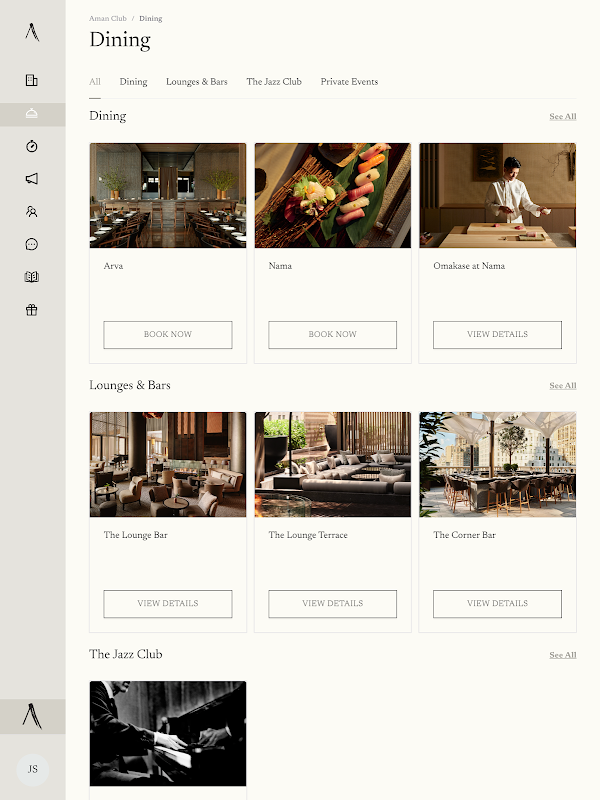The height and width of the screenshot is (800, 600).
Task: Switch to The Jazz Club tab
Action: tap(274, 82)
